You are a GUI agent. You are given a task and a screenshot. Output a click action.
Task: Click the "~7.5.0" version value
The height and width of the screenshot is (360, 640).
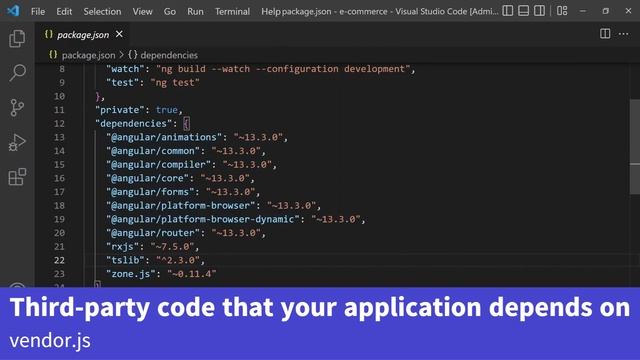pyautogui.click(x=172, y=247)
